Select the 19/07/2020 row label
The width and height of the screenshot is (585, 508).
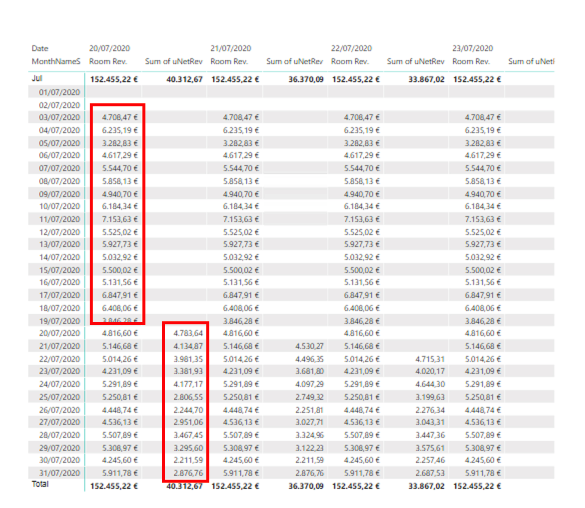59,321
